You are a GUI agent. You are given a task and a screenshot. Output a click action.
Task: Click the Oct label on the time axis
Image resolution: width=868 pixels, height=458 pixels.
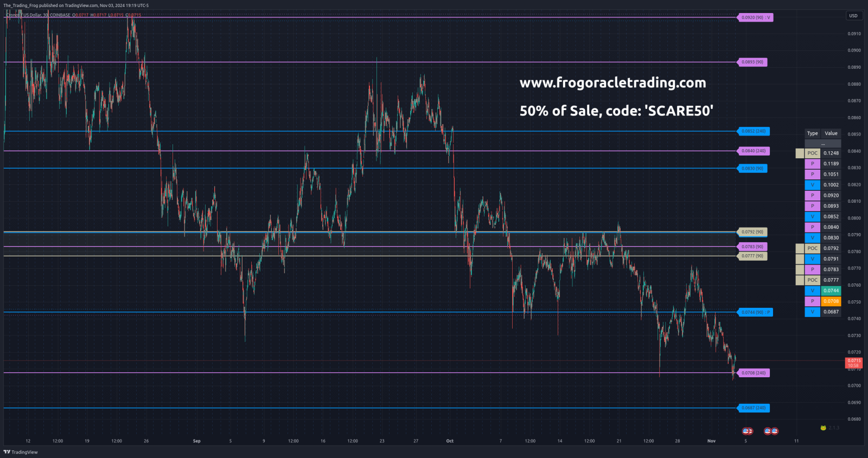pyautogui.click(x=450, y=441)
